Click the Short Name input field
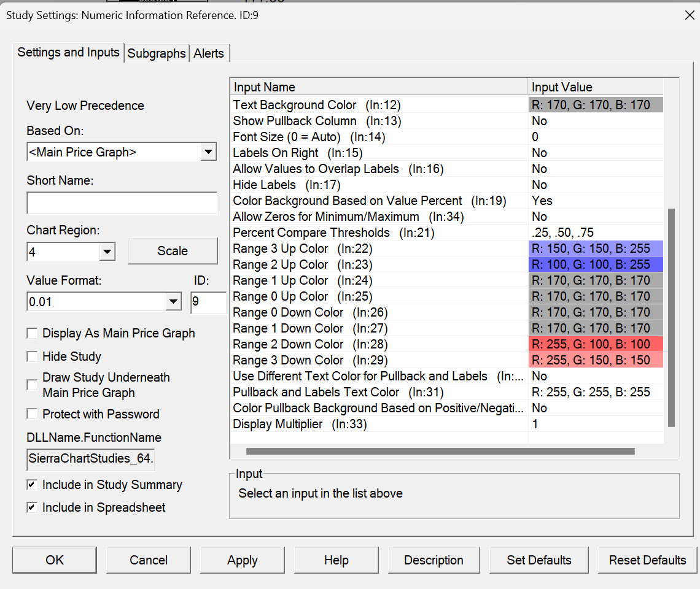The width and height of the screenshot is (700, 589). click(x=122, y=203)
